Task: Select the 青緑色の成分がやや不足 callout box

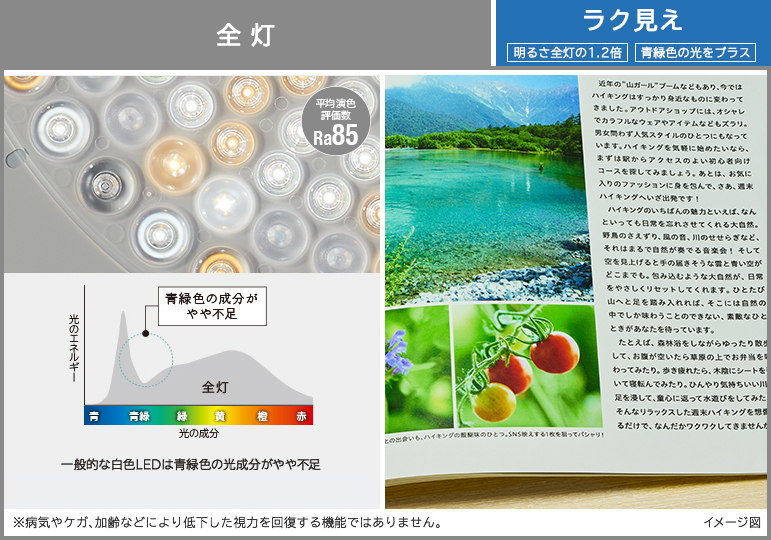Action: [x=211, y=307]
